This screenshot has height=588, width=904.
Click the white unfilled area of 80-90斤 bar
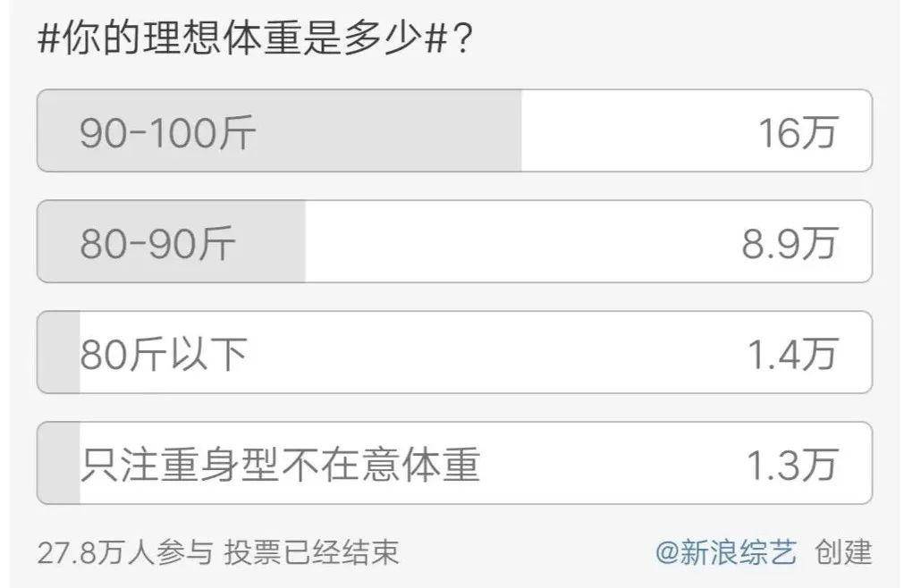519,243
